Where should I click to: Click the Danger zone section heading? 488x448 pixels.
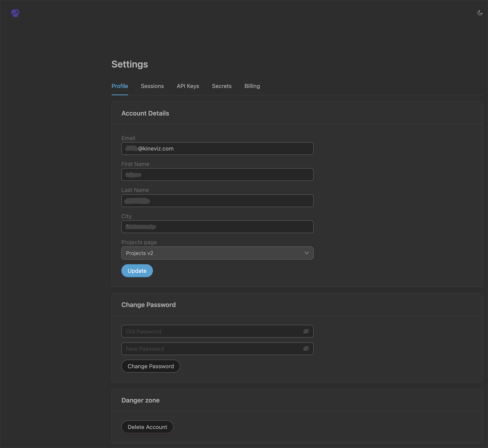click(140, 400)
